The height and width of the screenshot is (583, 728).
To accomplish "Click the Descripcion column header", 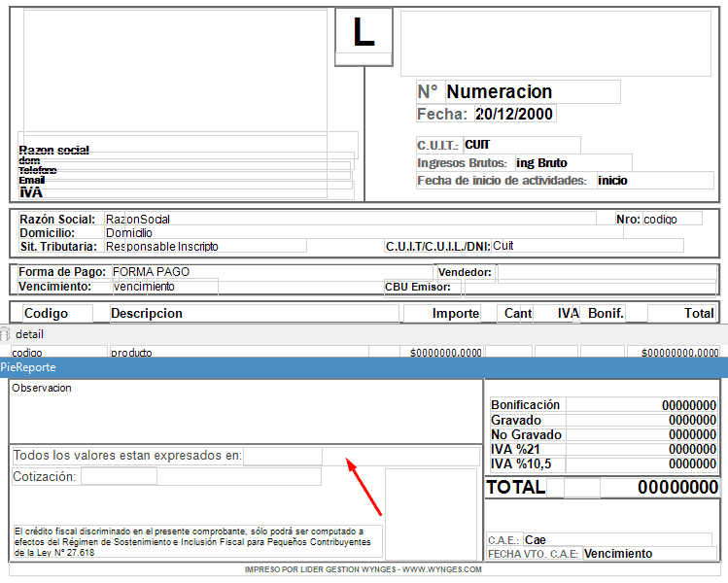I will tap(254, 314).
